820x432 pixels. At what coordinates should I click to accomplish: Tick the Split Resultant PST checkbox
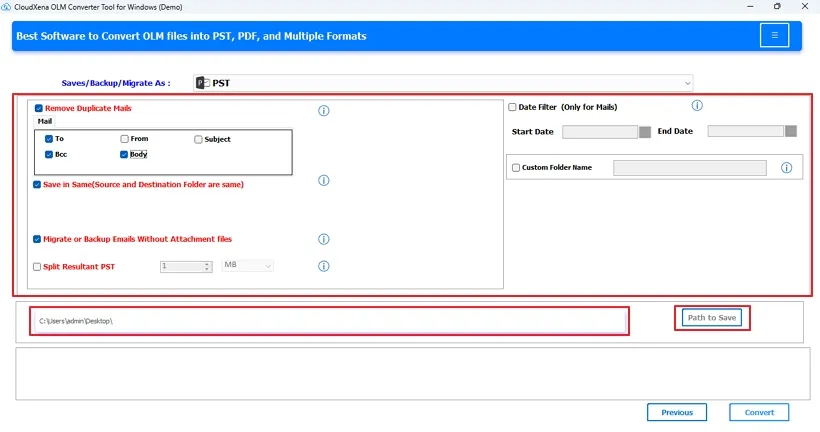tap(38, 267)
